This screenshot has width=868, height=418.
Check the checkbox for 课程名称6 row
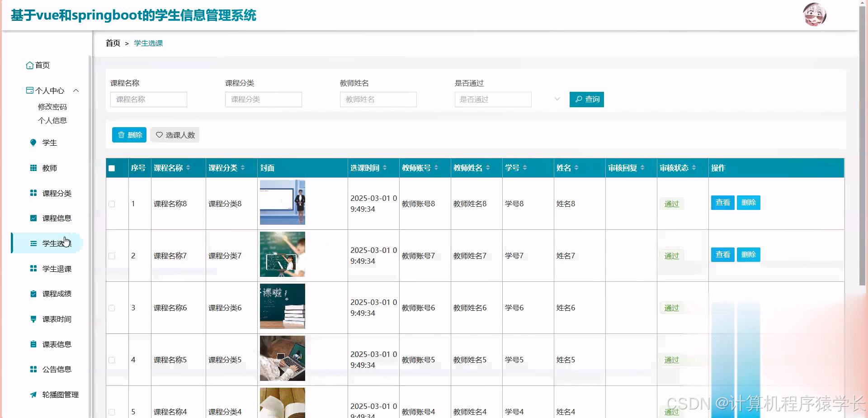(x=112, y=307)
